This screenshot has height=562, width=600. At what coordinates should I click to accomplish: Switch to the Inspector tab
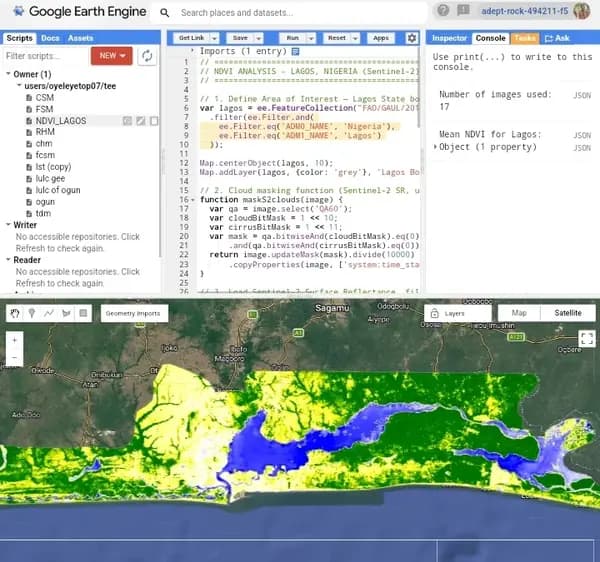[449, 38]
